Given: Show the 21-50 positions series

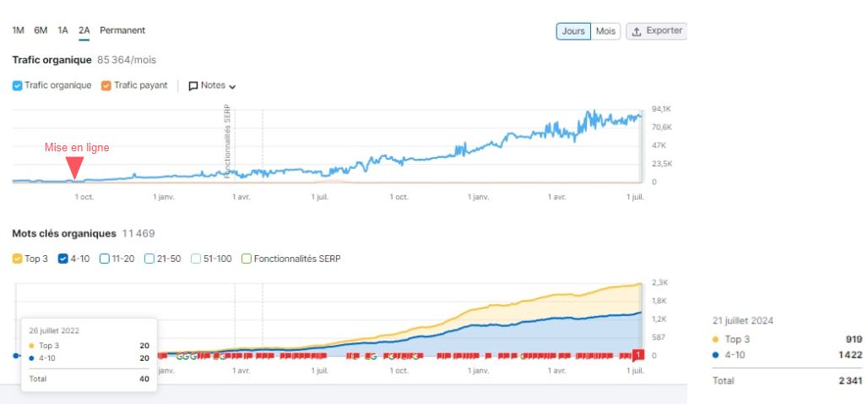Looking at the screenshot, I should 149,259.
